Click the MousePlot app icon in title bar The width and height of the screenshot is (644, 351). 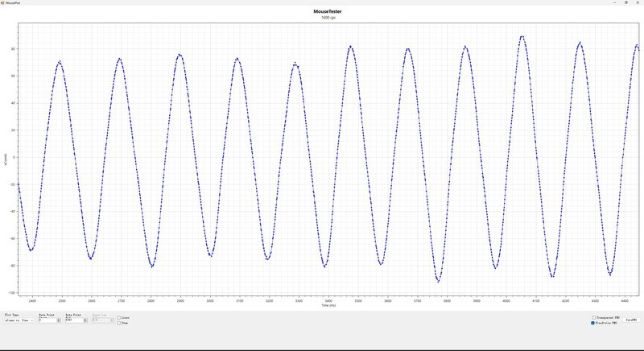[2, 2]
